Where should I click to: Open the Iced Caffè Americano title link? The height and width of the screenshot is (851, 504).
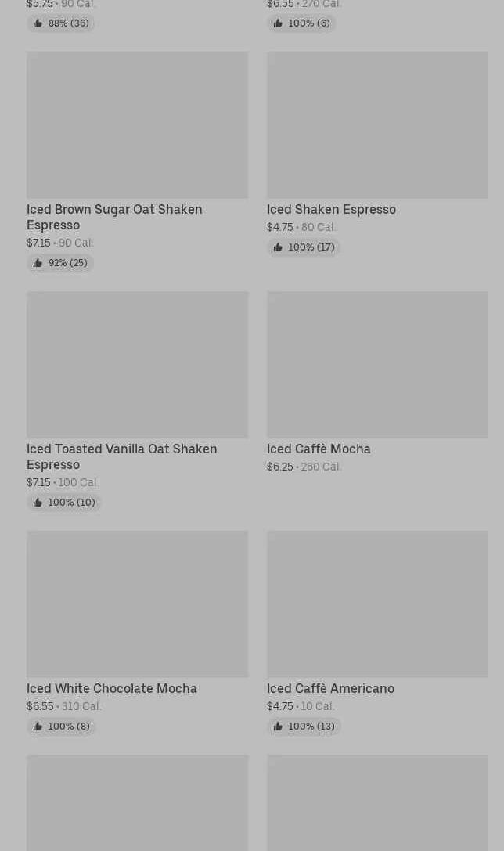coord(330,688)
